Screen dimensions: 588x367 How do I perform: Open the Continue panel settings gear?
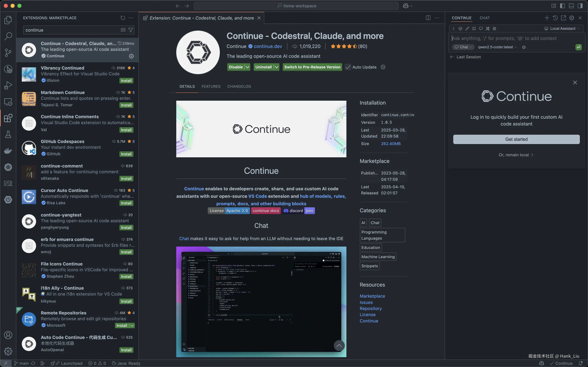571,18
